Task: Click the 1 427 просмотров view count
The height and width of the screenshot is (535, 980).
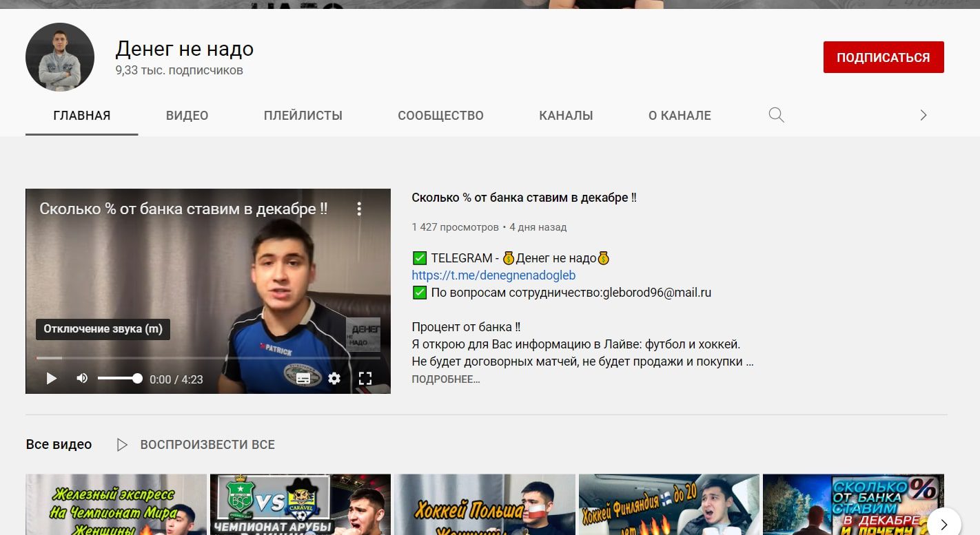Action: pyautogui.click(x=455, y=227)
